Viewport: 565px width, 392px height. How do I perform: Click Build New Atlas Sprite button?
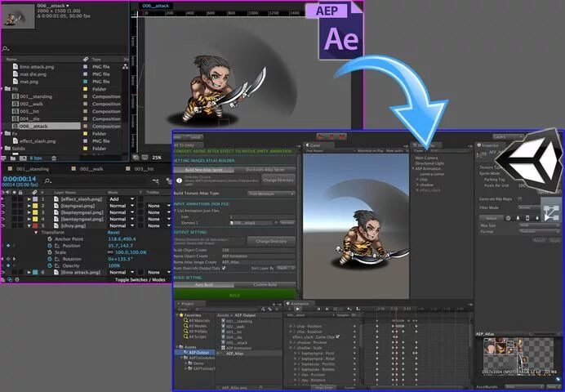pyautogui.click(x=204, y=169)
